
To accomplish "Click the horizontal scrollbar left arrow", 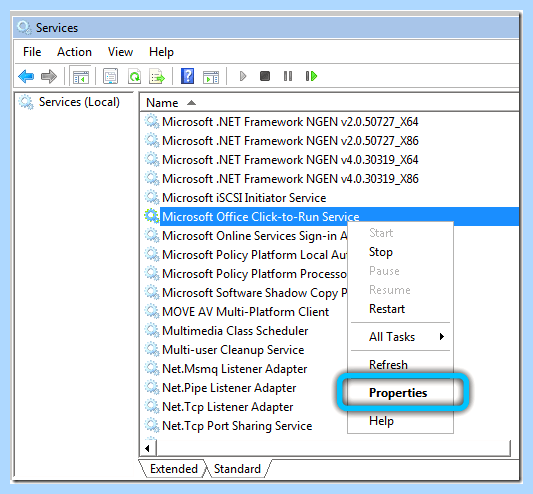I will click(x=148, y=449).
